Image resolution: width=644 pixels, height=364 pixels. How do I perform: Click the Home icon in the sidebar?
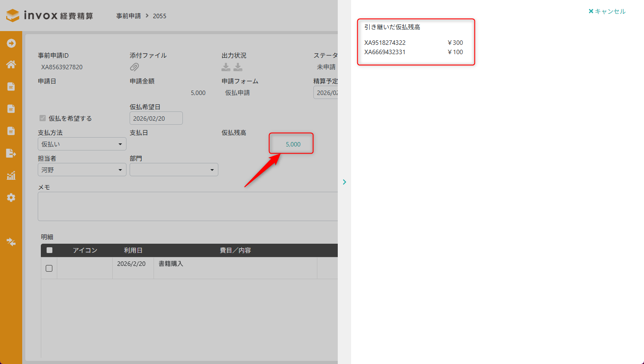[11, 65]
